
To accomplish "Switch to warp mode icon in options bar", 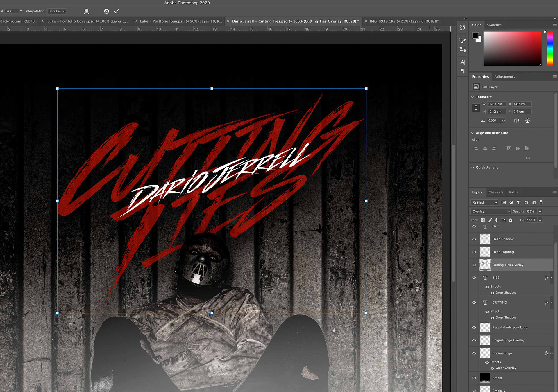I will click(86, 11).
